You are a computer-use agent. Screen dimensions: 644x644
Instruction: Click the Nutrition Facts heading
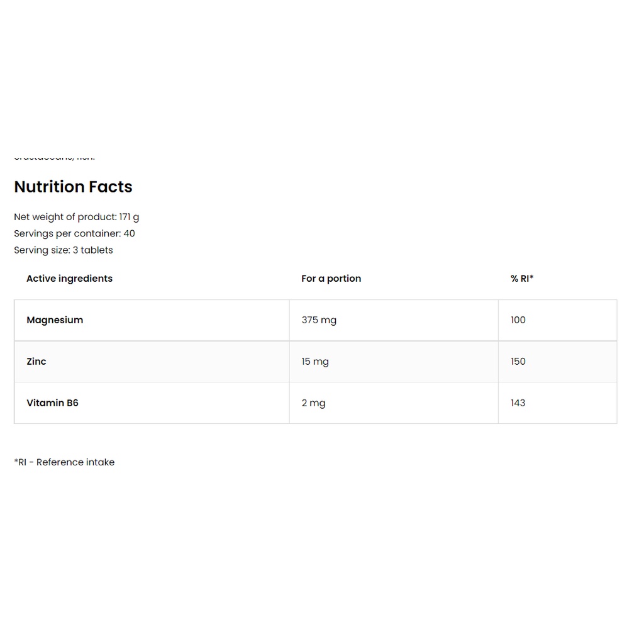73,187
